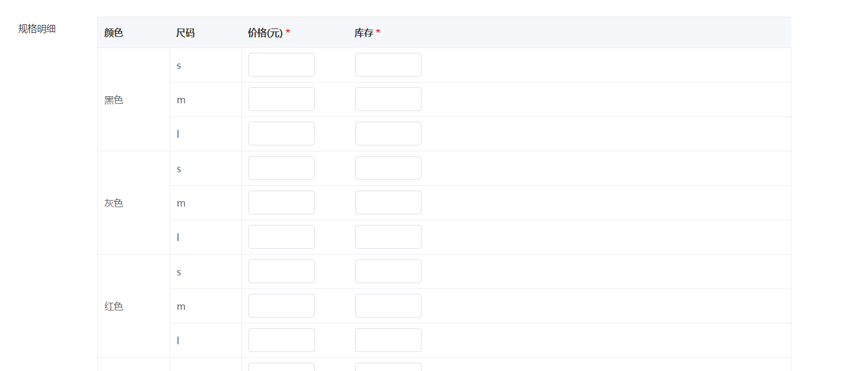Select price box for red size l

[x=282, y=340]
